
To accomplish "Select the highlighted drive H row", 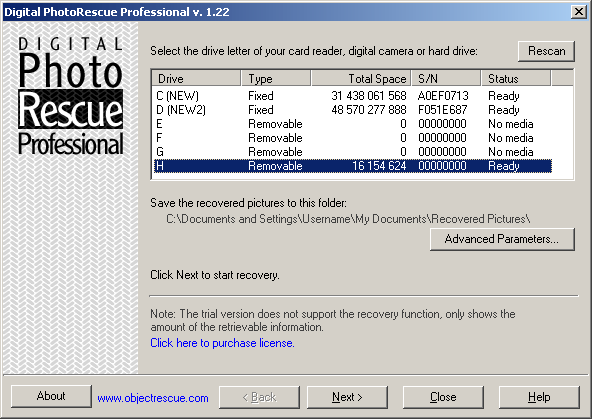I will [353, 166].
